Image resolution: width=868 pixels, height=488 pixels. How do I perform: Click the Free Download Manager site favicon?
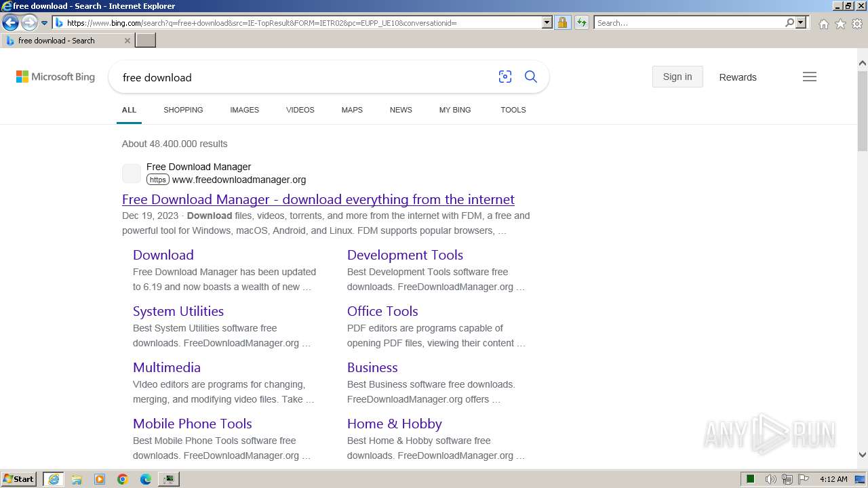(x=132, y=174)
